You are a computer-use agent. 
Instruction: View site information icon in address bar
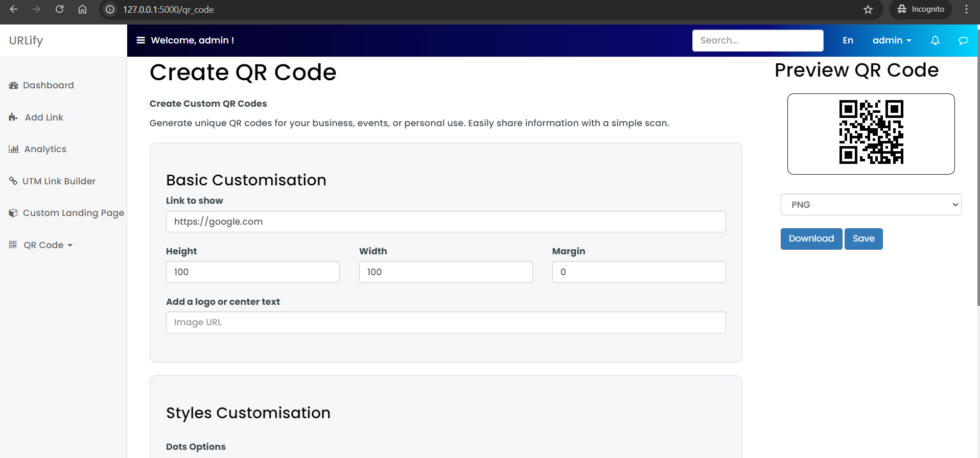[110, 9]
